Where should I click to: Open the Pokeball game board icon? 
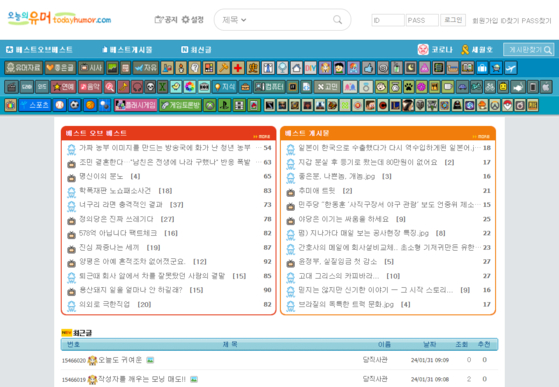pos(507,105)
